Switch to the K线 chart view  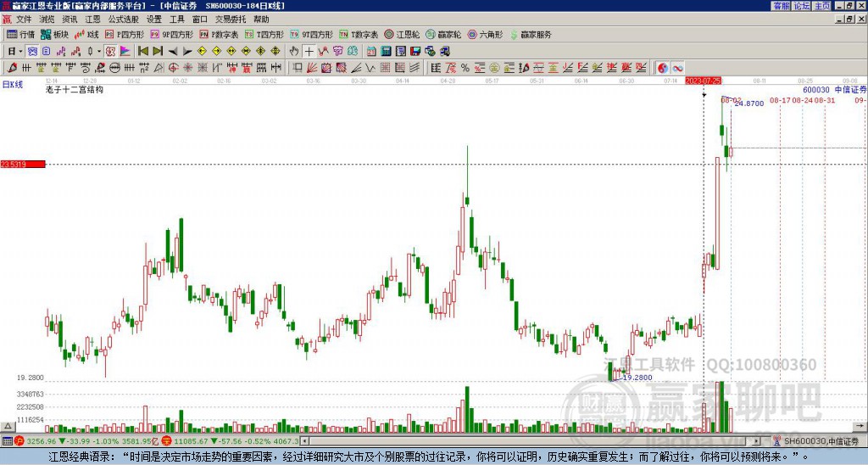(x=86, y=34)
